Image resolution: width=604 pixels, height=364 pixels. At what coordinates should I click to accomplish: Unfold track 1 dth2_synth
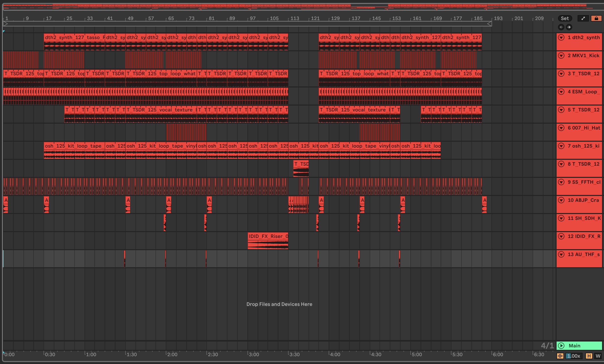561,37
